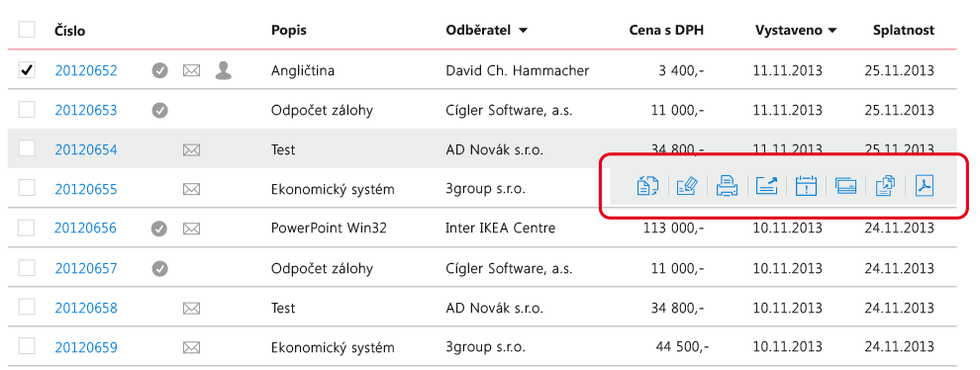Click the envelope icon on invoice 20120654
Viewport: 980px width, 370px height.
(191, 150)
